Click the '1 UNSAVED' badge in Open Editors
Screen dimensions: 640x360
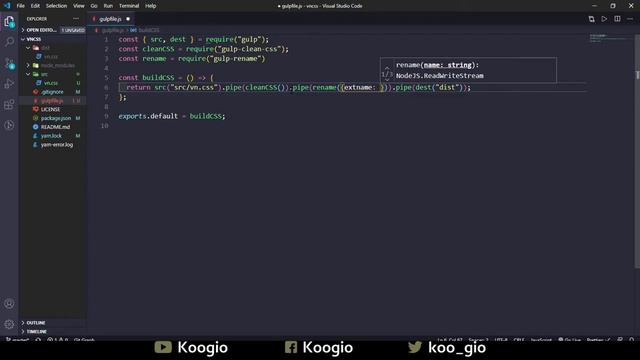click(x=73, y=30)
